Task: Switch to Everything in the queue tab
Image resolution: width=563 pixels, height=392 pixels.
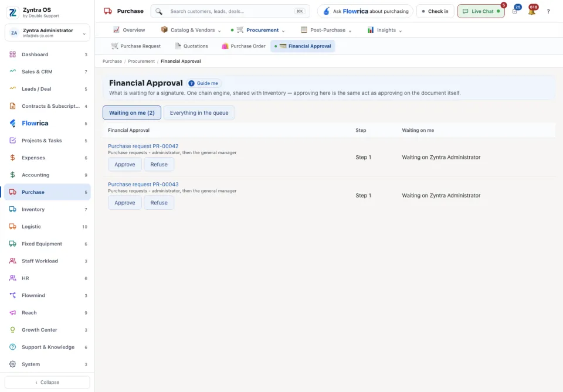Action: (x=199, y=113)
